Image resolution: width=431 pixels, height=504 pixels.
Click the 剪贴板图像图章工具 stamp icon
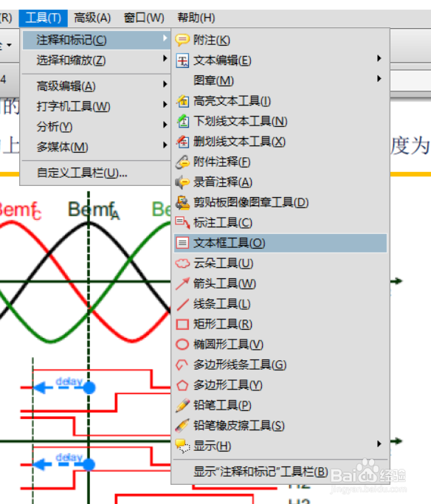pyautogui.click(x=182, y=202)
